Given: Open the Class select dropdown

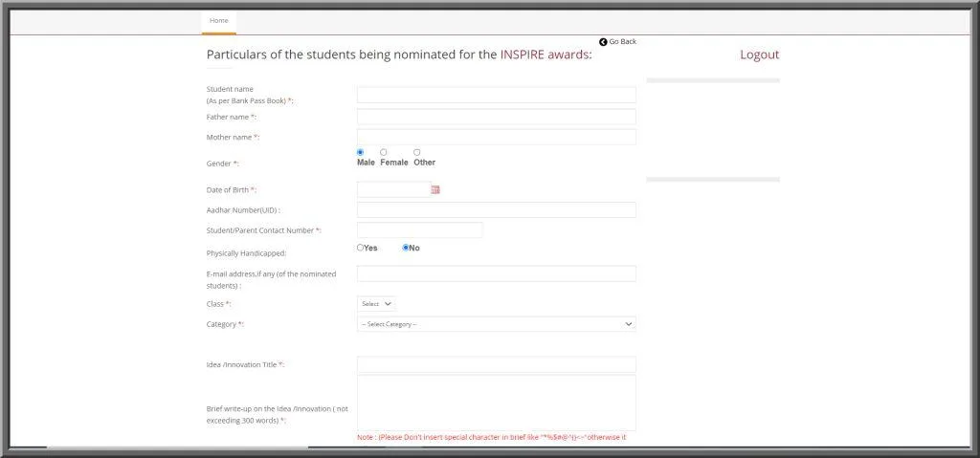Looking at the screenshot, I should pos(376,304).
